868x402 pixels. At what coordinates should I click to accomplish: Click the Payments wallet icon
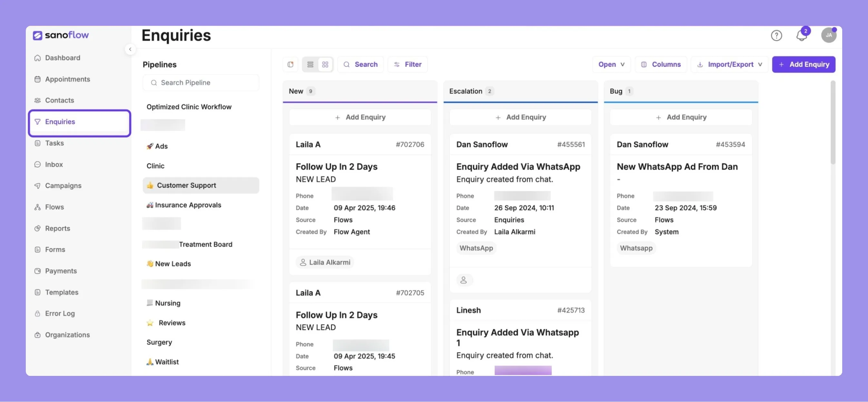[37, 271]
